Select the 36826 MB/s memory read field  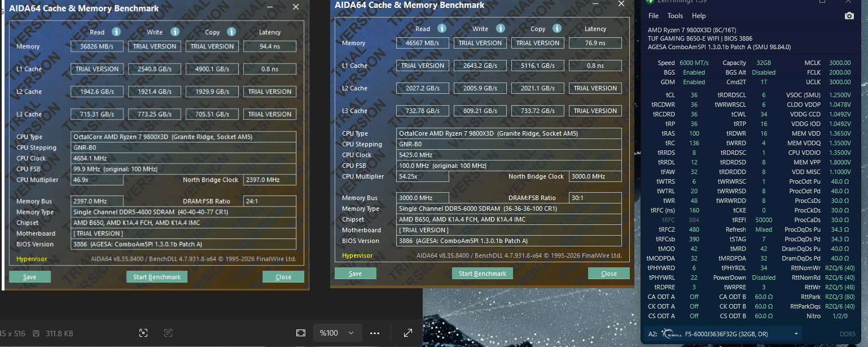97,46
